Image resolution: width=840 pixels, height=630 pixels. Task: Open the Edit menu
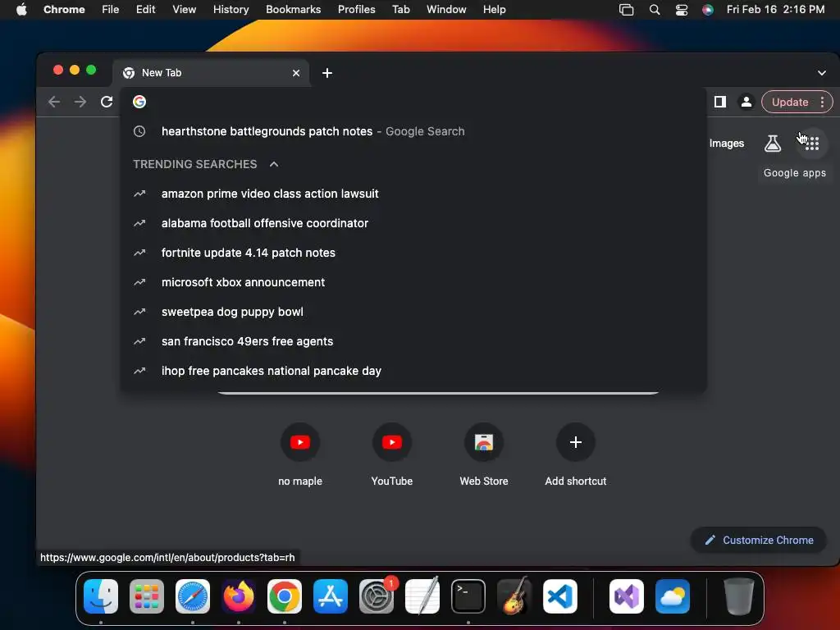pos(146,10)
